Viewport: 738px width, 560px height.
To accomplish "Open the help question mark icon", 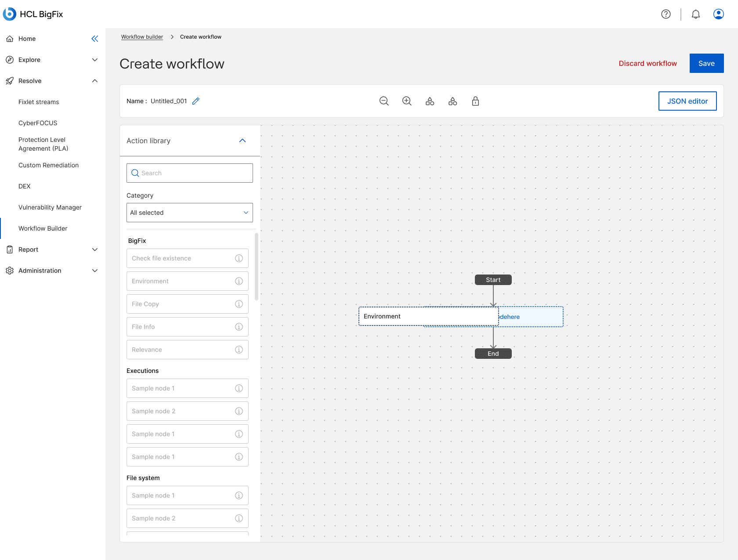I will pyautogui.click(x=666, y=14).
